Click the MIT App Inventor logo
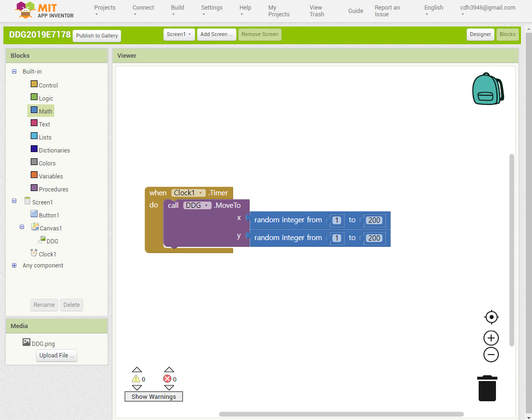This screenshot has height=420, width=532. coord(44,10)
